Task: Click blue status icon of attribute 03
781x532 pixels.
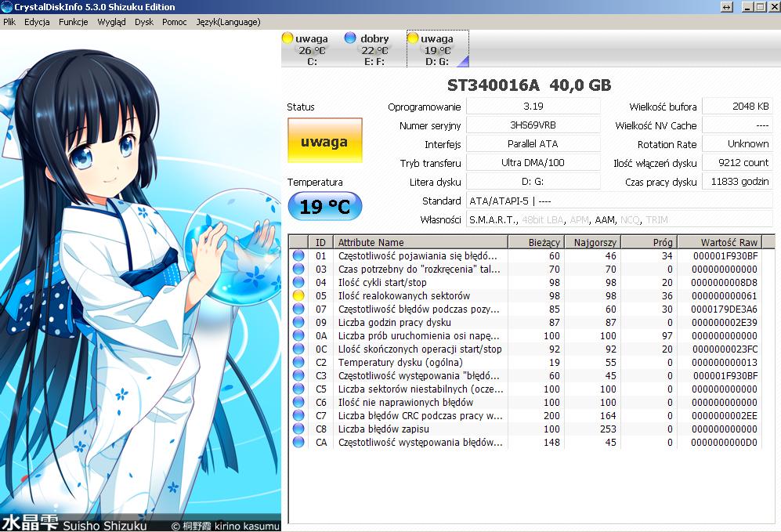Action: 298,269
